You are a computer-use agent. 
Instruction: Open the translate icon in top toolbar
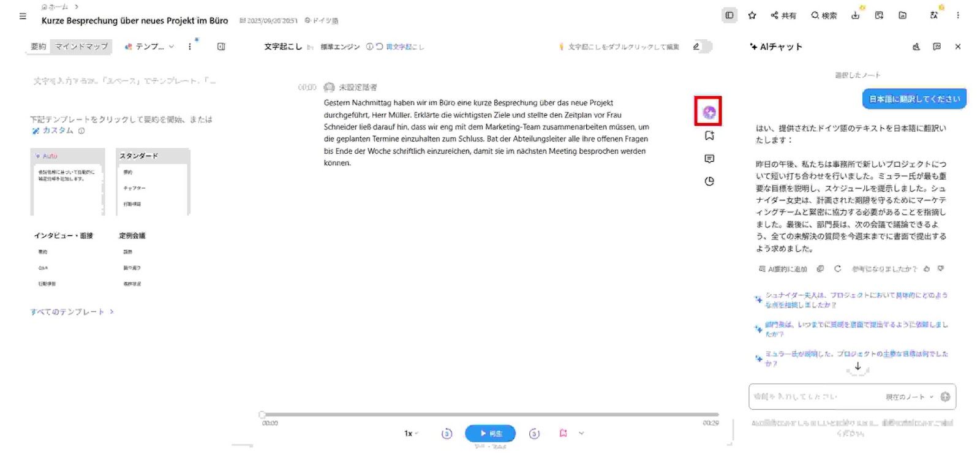pos(933,15)
